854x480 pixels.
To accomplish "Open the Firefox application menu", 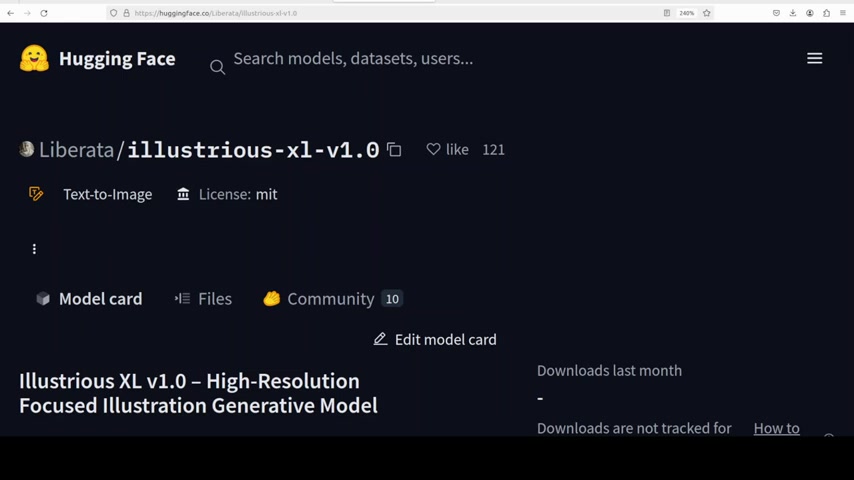I will click(x=843, y=13).
